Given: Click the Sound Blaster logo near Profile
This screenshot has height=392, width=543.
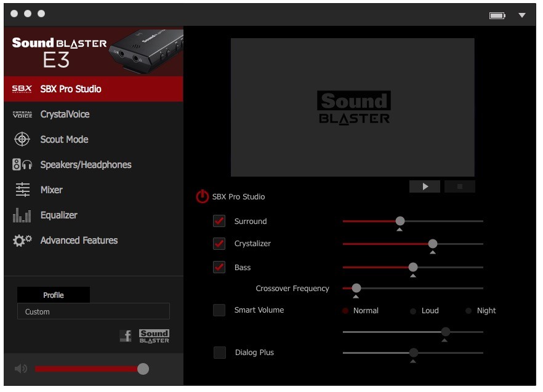Looking at the screenshot, I should (x=154, y=336).
